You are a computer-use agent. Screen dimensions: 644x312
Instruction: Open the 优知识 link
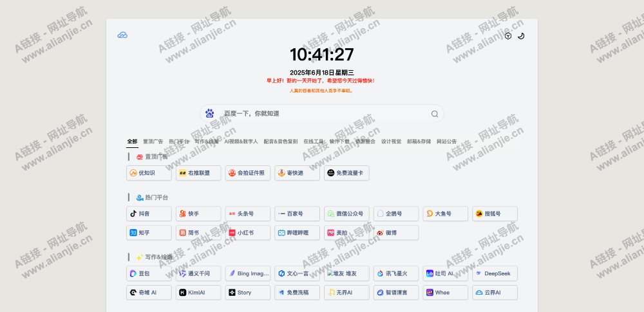[x=149, y=173]
